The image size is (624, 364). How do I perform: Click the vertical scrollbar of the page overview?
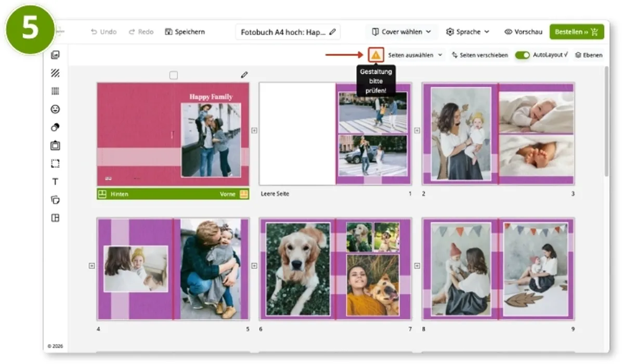(606, 122)
